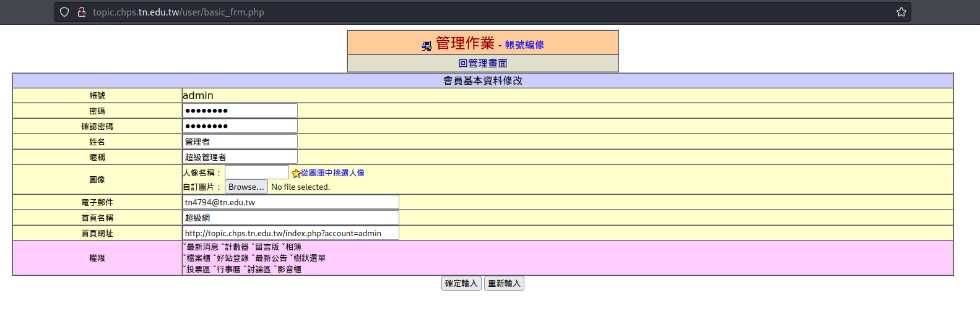Viewport: 980px width, 311px height.
Task: Click the 會員基本資料修改 header text
Action: (x=483, y=80)
